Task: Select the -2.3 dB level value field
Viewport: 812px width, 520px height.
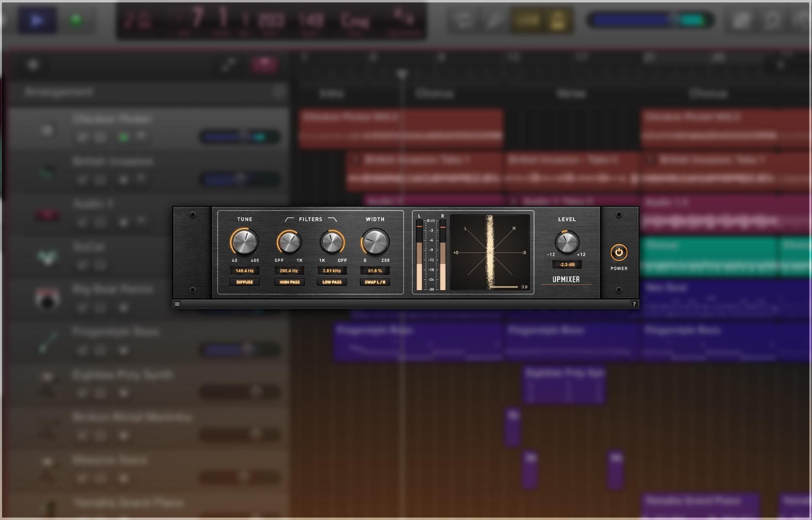Action: pos(567,265)
